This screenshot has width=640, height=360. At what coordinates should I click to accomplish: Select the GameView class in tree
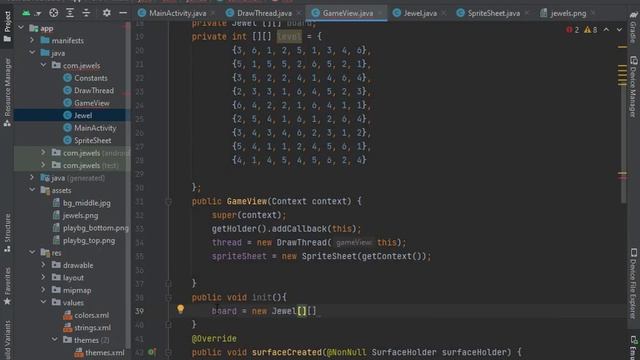click(87, 103)
